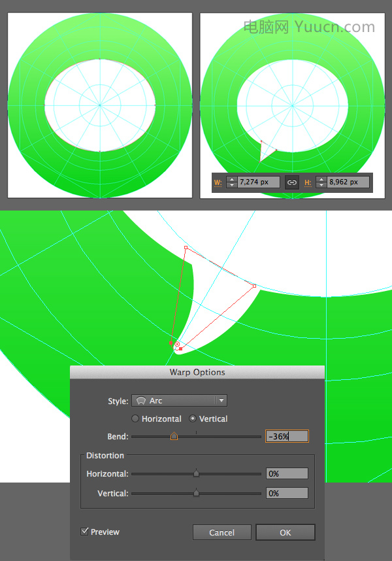Click the H: height label

308,182
